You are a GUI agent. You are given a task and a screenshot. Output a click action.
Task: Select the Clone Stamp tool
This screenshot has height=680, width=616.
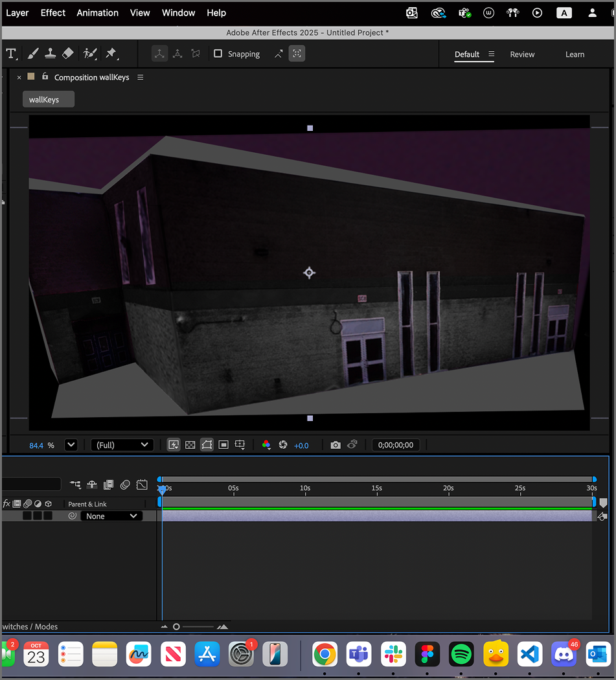pos(51,53)
